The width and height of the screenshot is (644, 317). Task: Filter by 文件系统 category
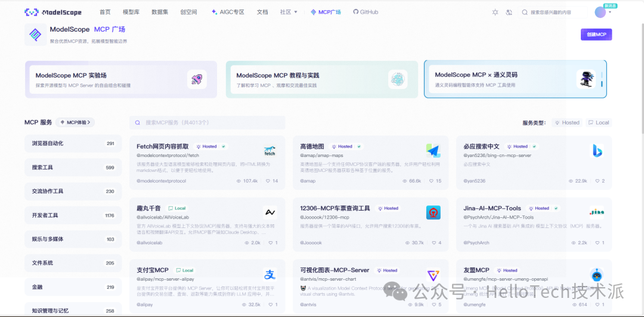tap(73, 263)
